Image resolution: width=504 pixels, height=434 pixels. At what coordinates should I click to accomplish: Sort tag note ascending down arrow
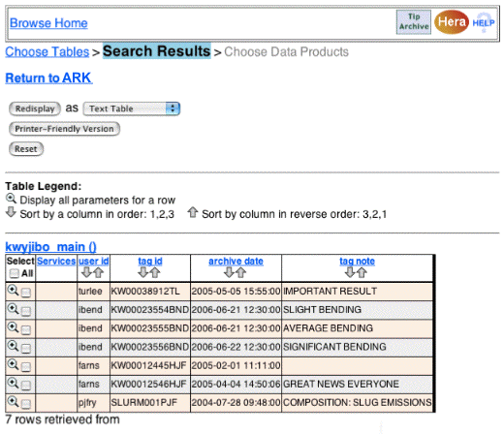point(350,272)
